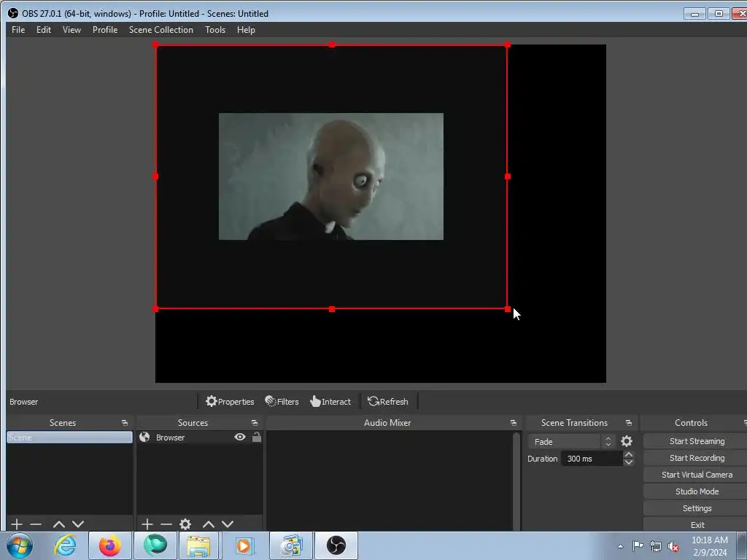Click the Duration 300 ms field
This screenshot has width=747, height=560.
(592, 459)
